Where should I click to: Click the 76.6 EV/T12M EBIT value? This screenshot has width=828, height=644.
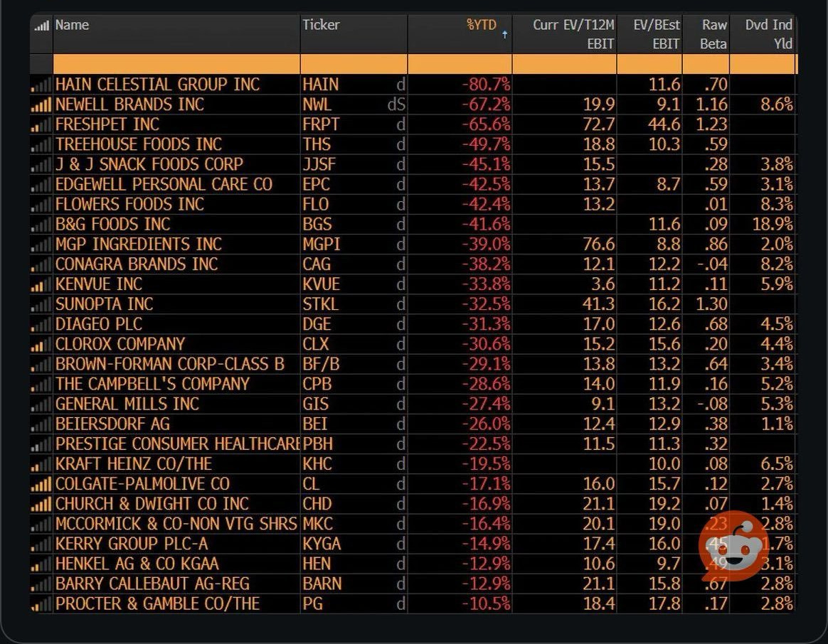[599, 245]
